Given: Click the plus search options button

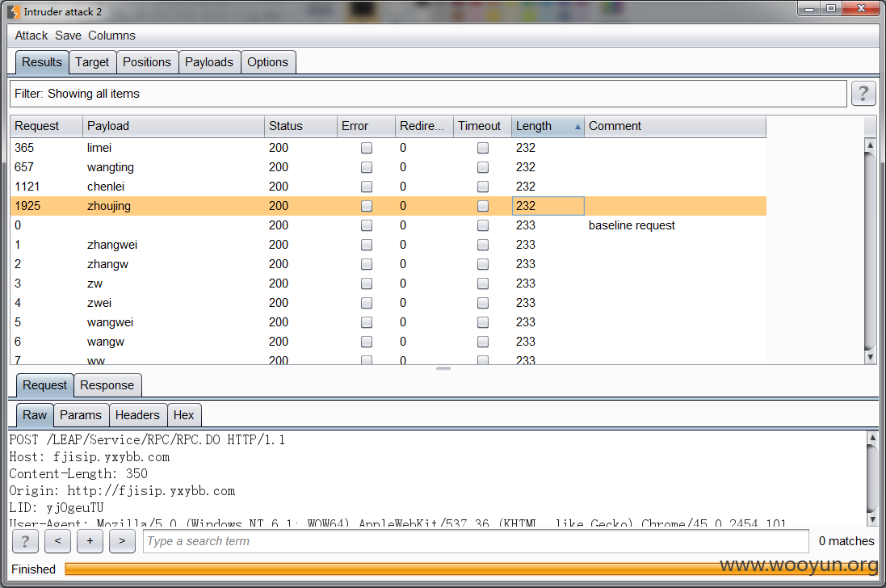Looking at the screenshot, I should (x=90, y=541).
